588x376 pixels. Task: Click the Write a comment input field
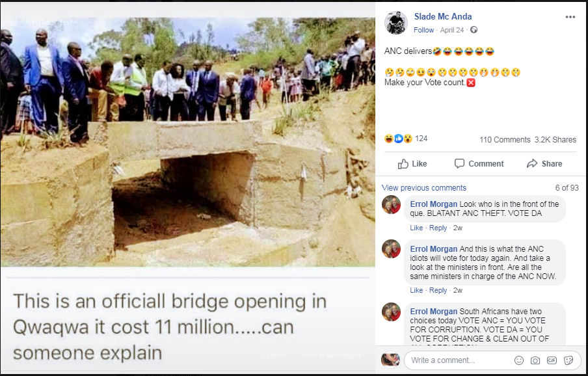click(x=455, y=360)
